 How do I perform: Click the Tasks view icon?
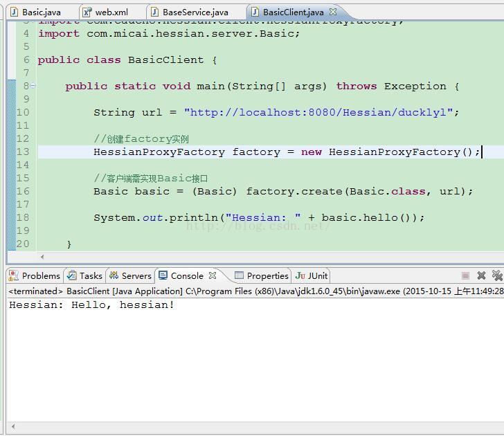tap(72, 275)
